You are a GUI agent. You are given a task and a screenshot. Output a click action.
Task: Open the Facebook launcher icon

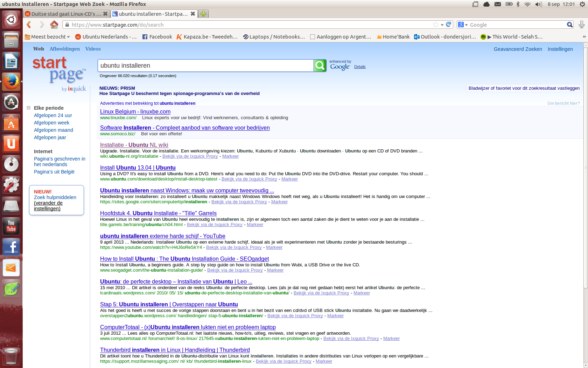point(11,247)
